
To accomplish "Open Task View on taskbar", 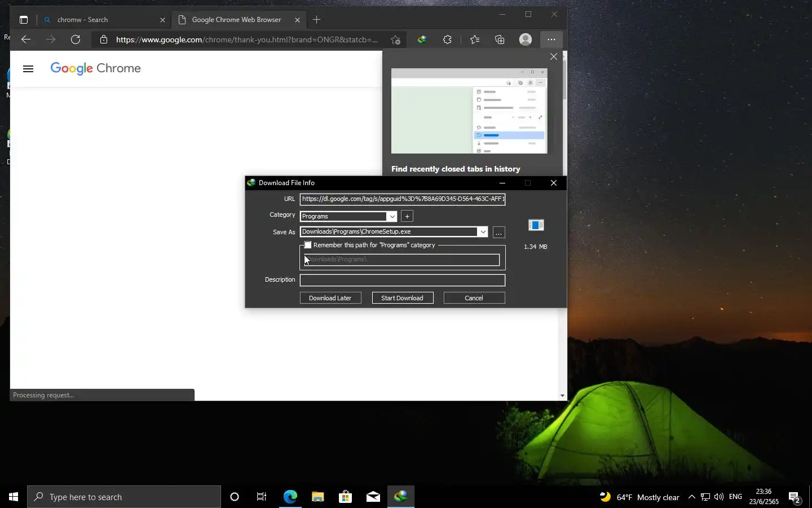I will click(262, 497).
